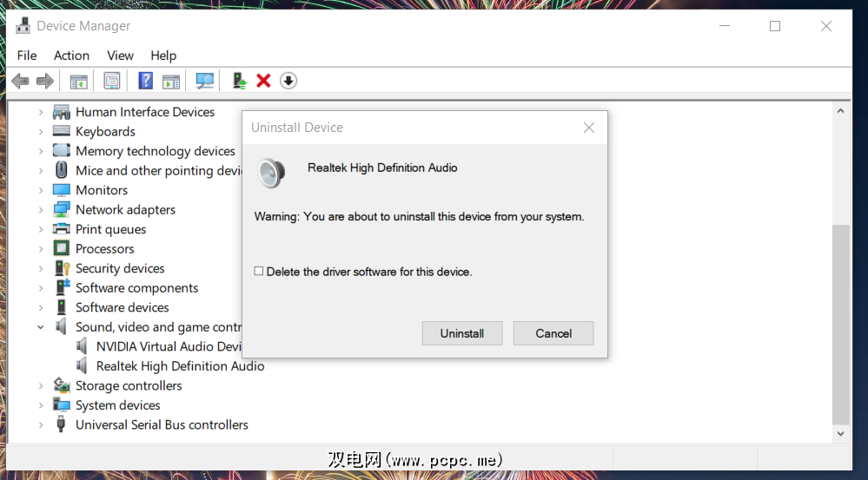Click the Storage controllers icon
Viewport: 868px width, 480px height.
[x=61, y=385]
